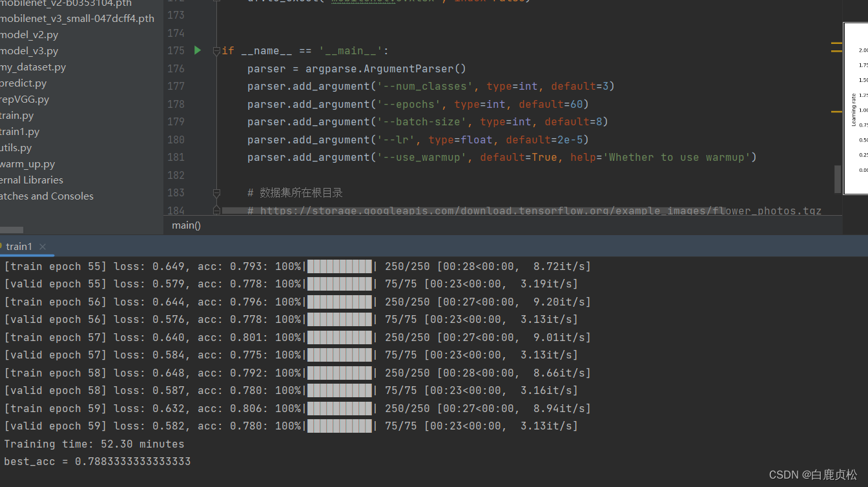This screenshot has width=868, height=487.
Task: Click the '--num_classes' argument string
Action: point(425,86)
